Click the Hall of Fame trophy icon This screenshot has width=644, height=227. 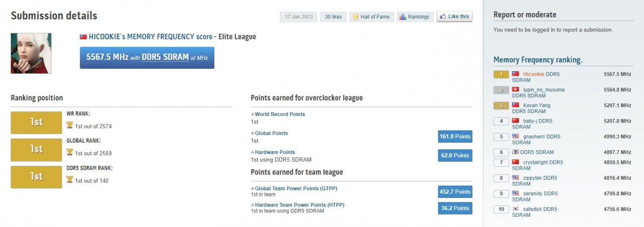tap(355, 17)
